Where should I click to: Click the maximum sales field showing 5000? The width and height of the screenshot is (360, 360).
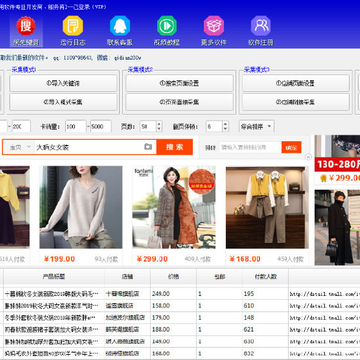pyautogui.click(x=101, y=127)
